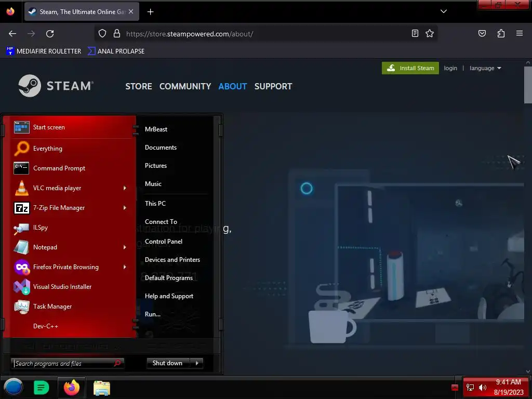Open This PC from the Start menu
The height and width of the screenshot is (399, 532).
[155, 204]
